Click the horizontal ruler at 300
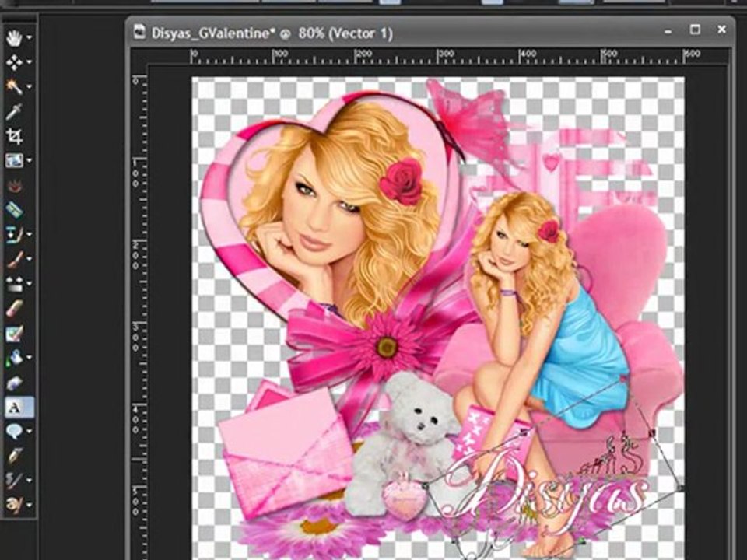This screenshot has width=747, height=560. (x=445, y=55)
